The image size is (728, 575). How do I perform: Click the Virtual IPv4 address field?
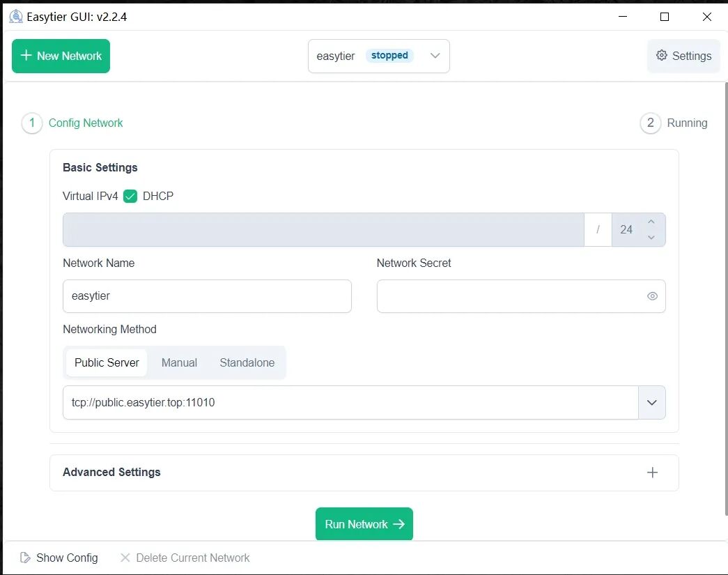tap(323, 230)
